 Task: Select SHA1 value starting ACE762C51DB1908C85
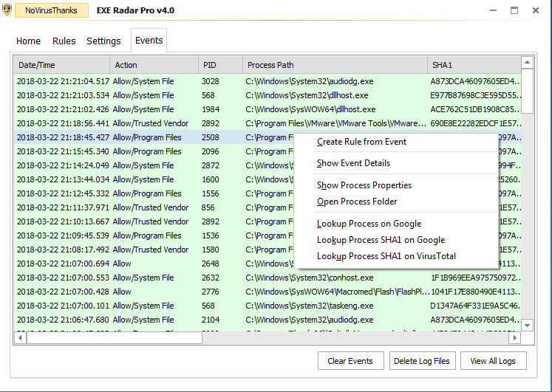tap(475, 109)
